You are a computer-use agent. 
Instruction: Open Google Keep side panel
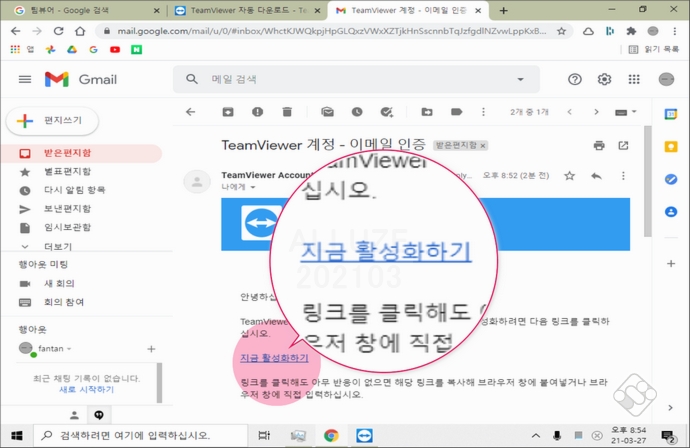coord(671,147)
